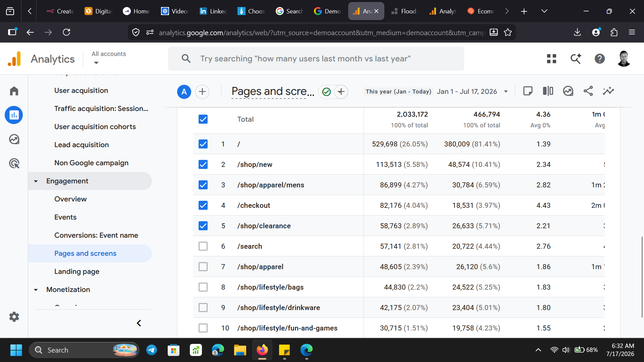Switch to the Flood browser tab
Screen dimensions: 644x362
405,11
